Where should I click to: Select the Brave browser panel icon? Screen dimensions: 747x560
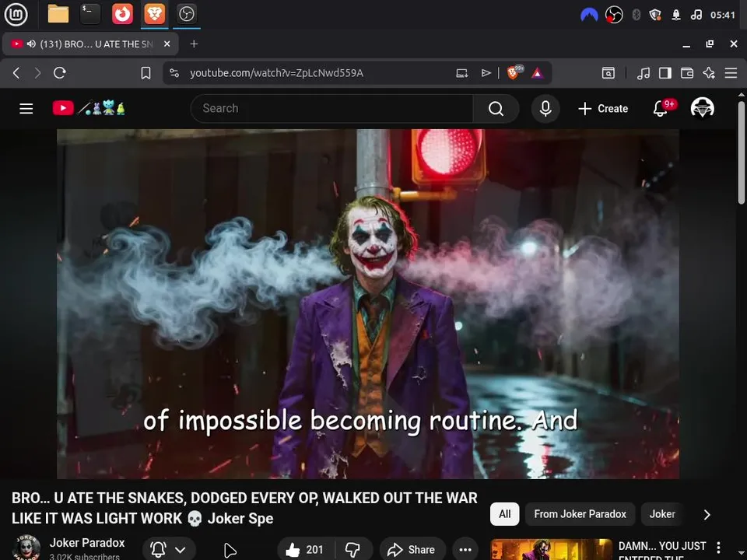tap(154, 14)
